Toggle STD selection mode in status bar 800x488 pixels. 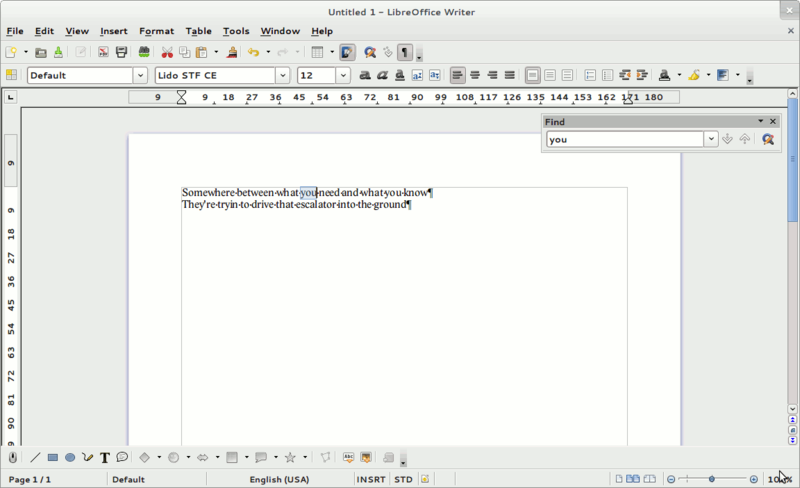click(x=403, y=479)
